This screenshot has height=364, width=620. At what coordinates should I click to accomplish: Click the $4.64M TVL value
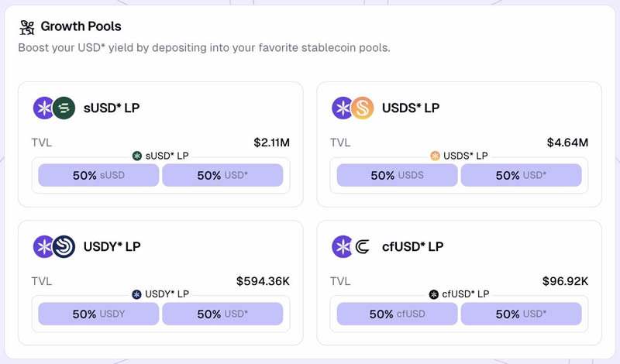[x=567, y=143]
